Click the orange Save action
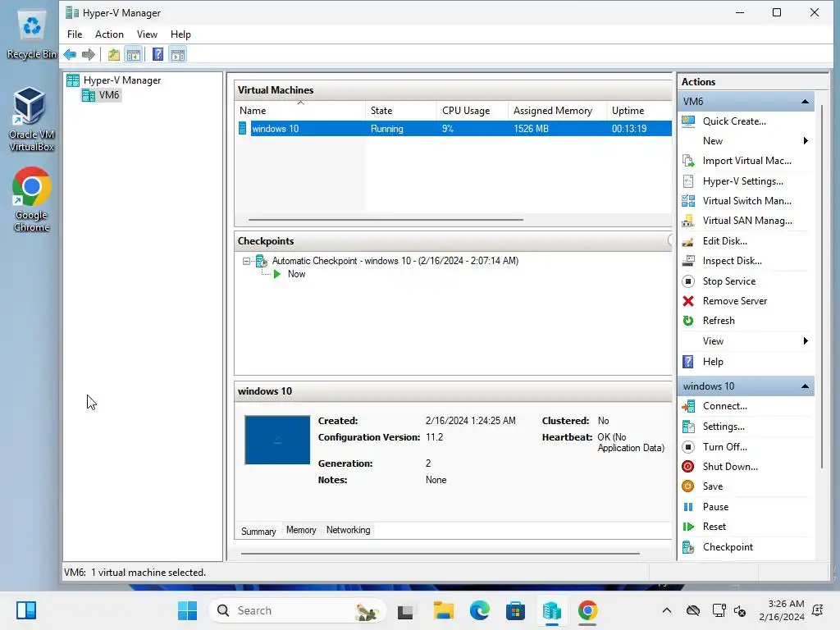Image resolution: width=840 pixels, height=630 pixels. (x=713, y=486)
